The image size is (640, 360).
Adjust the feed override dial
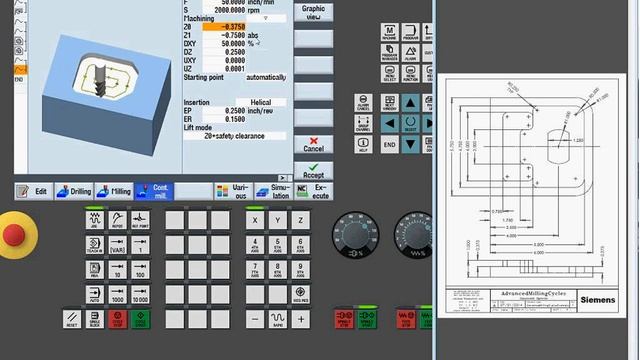(x=414, y=235)
